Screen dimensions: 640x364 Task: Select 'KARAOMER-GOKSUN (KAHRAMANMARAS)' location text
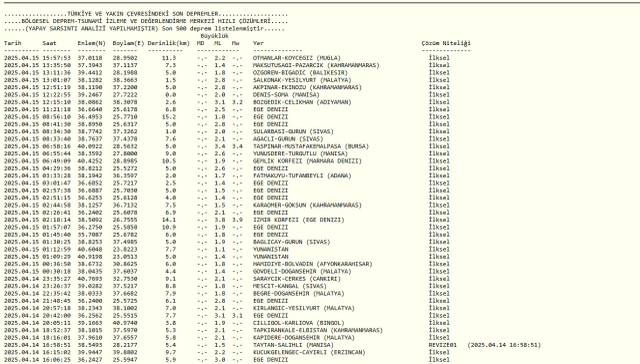pos(307,205)
